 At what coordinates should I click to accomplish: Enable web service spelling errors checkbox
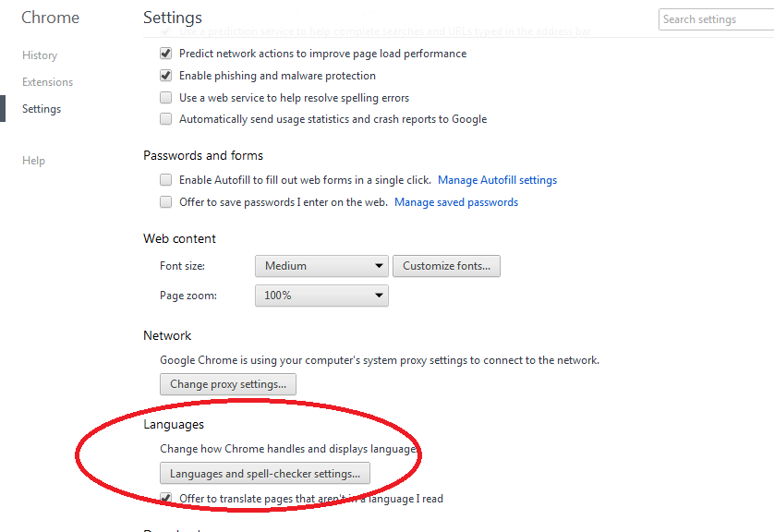166,98
